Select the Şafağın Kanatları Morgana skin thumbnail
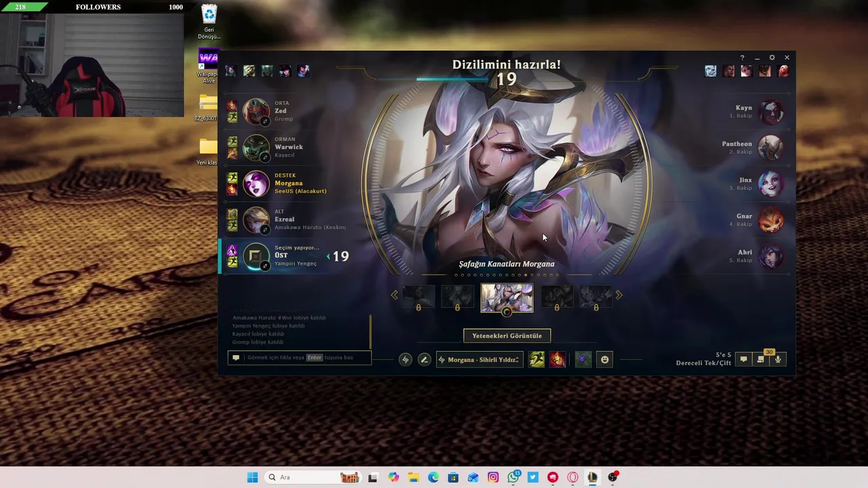 point(507,298)
